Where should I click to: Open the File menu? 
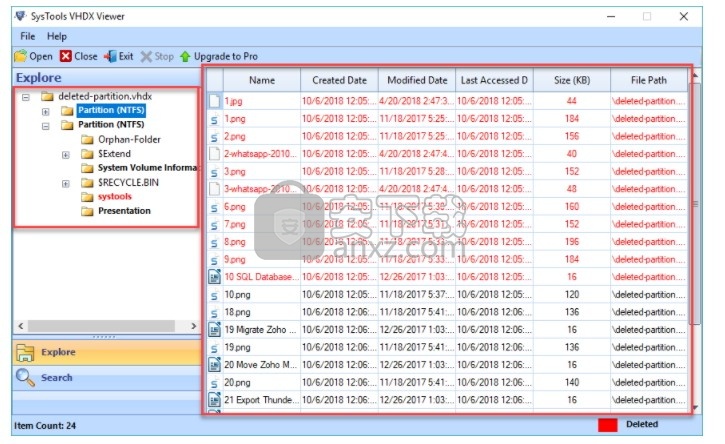pyautogui.click(x=27, y=36)
